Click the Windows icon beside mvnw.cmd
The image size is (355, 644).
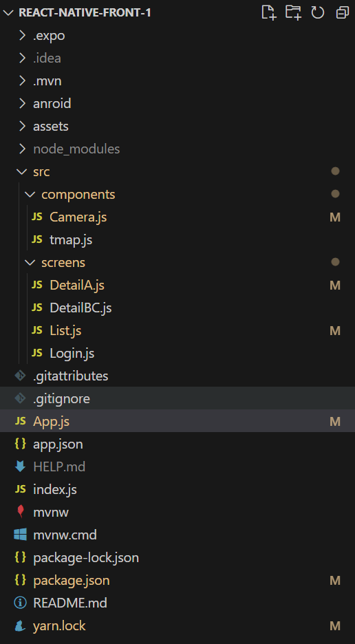(x=20, y=535)
